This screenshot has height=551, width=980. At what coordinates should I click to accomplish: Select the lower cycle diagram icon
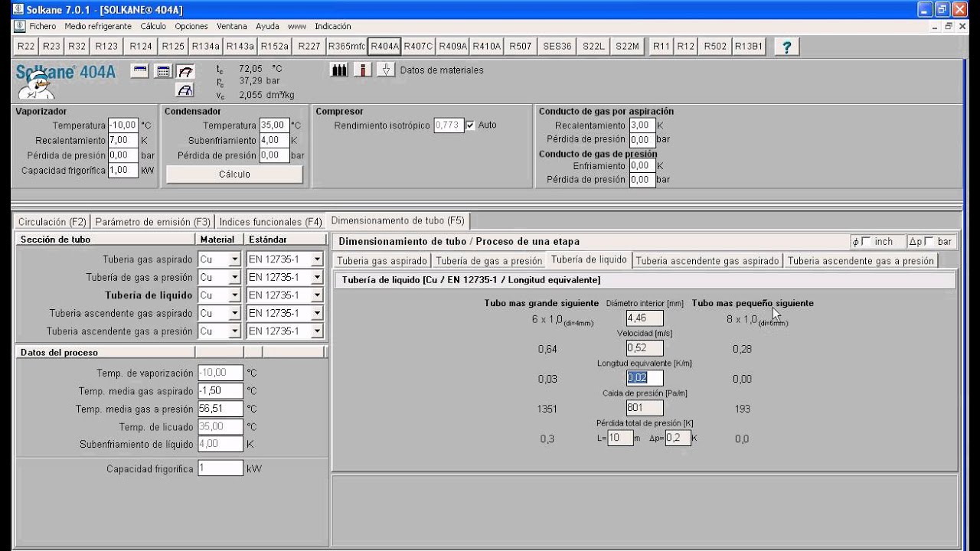(x=185, y=90)
